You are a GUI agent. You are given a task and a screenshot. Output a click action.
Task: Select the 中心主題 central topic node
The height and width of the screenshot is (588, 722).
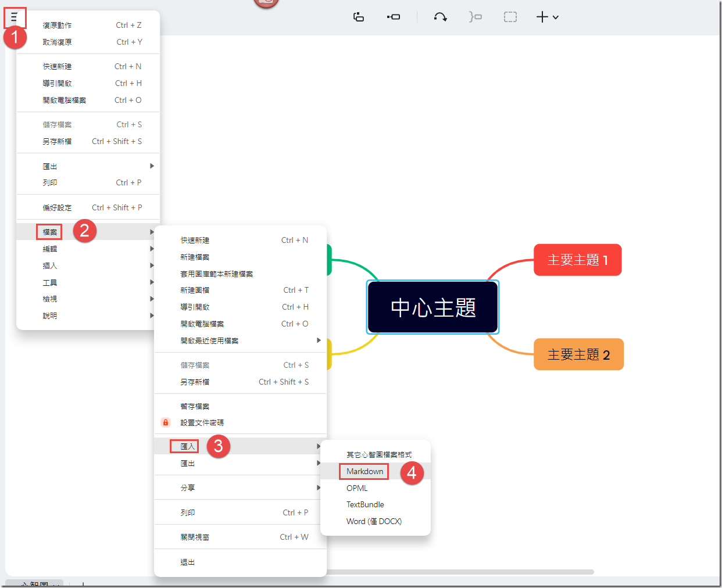(x=433, y=307)
